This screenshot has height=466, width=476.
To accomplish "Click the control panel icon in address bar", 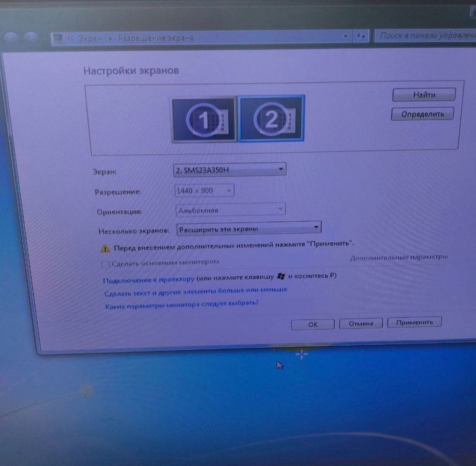I will [58, 38].
